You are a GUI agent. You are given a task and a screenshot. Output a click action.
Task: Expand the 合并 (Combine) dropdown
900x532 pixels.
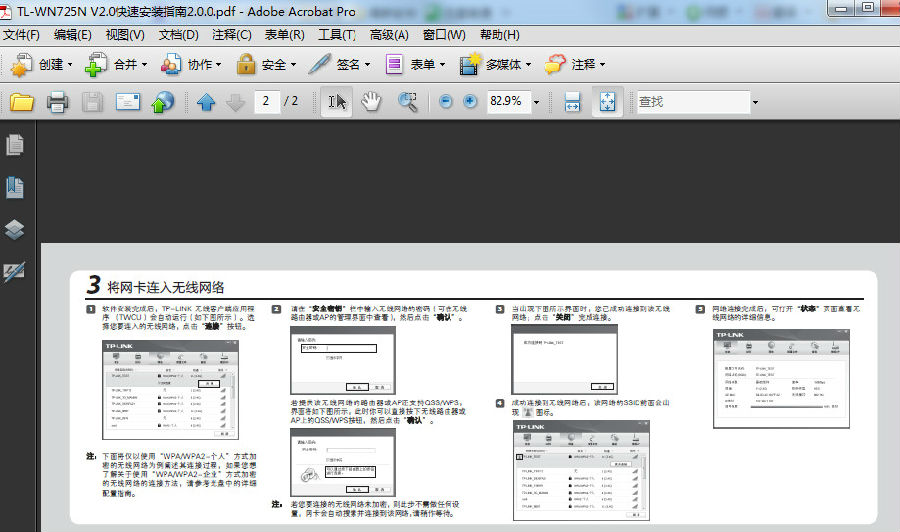coord(144,65)
